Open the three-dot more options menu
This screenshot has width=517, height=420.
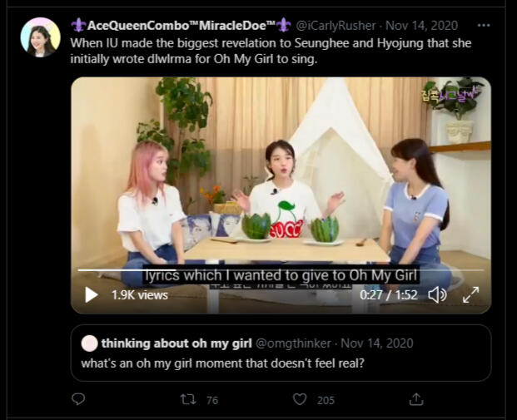point(484,25)
